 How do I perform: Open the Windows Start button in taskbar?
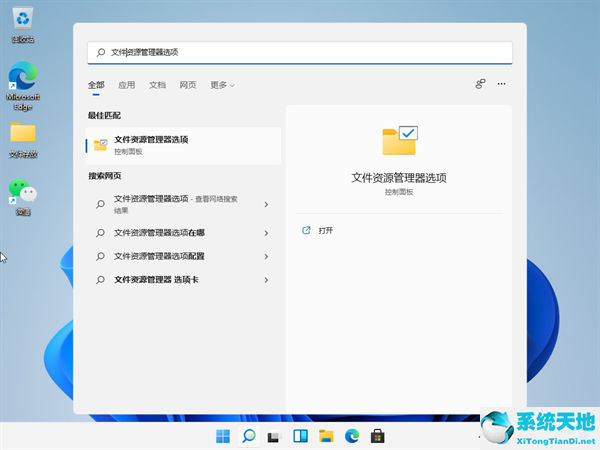coord(223,436)
